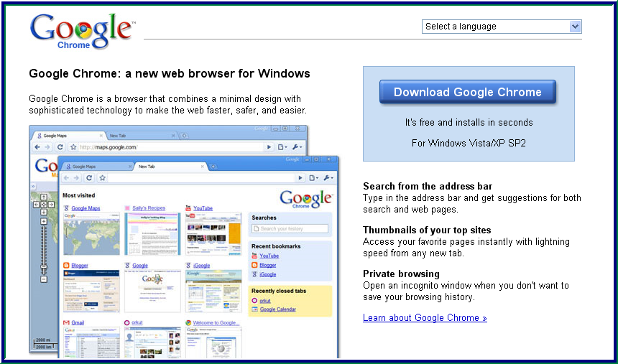This screenshot has height=364, width=618.
Task: Click the 'Private browsing' heading
Action: coord(401,274)
